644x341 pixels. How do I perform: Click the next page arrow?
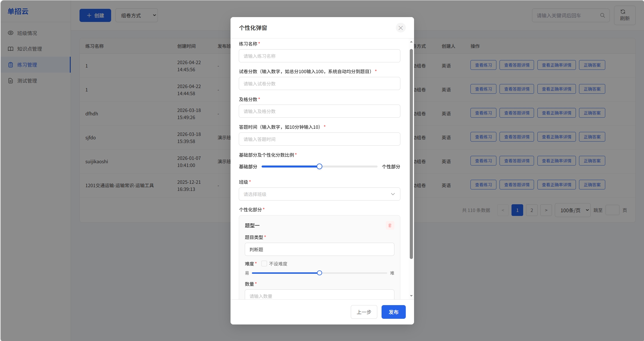[x=546, y=210]
